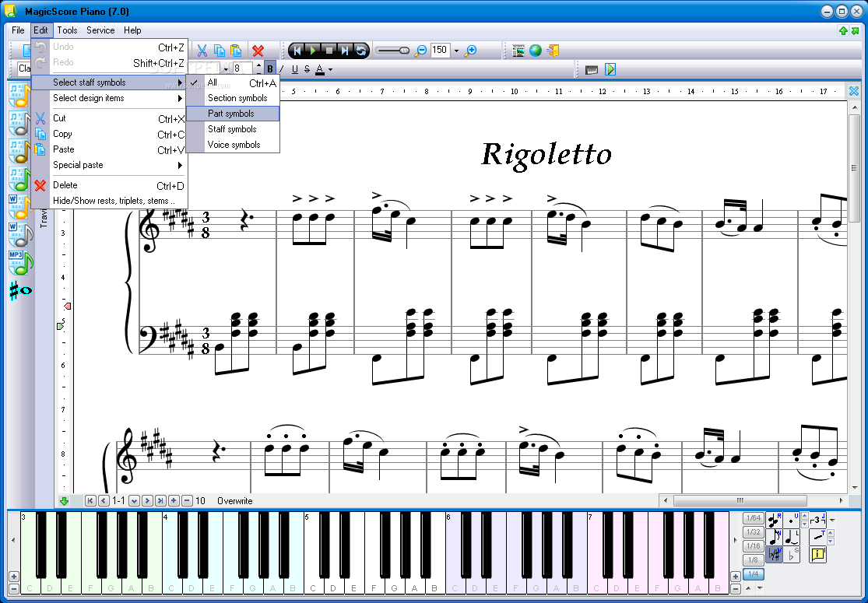Click the red X delete icon in the toolbar
This screenshot has height=603, width=868.
pyautogui.click(x=258, y=51)
